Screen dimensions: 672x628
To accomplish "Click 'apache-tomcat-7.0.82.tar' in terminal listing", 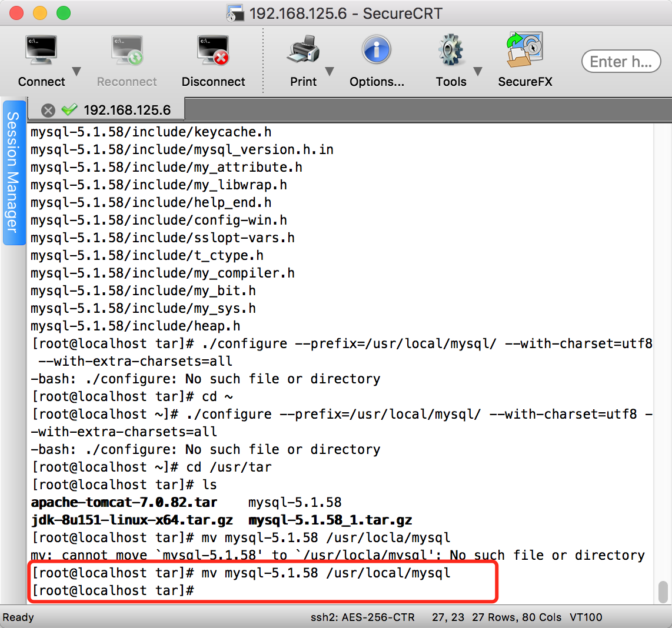I will (x=124, y=502).
